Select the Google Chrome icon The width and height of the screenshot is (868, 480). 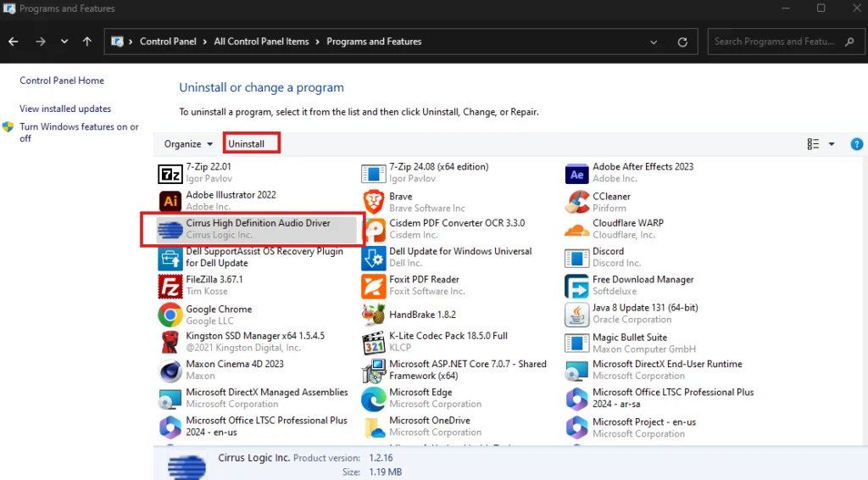tap(170, 315)
